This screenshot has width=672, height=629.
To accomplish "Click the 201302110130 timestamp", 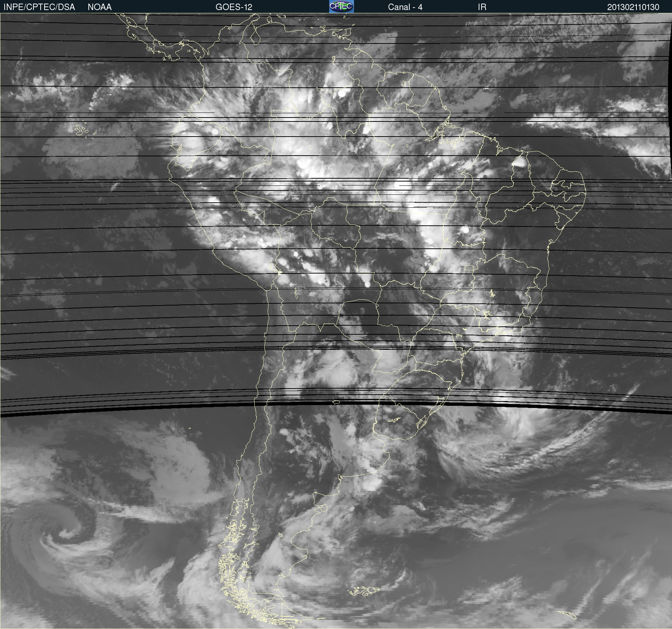I will tap(633, 7).
